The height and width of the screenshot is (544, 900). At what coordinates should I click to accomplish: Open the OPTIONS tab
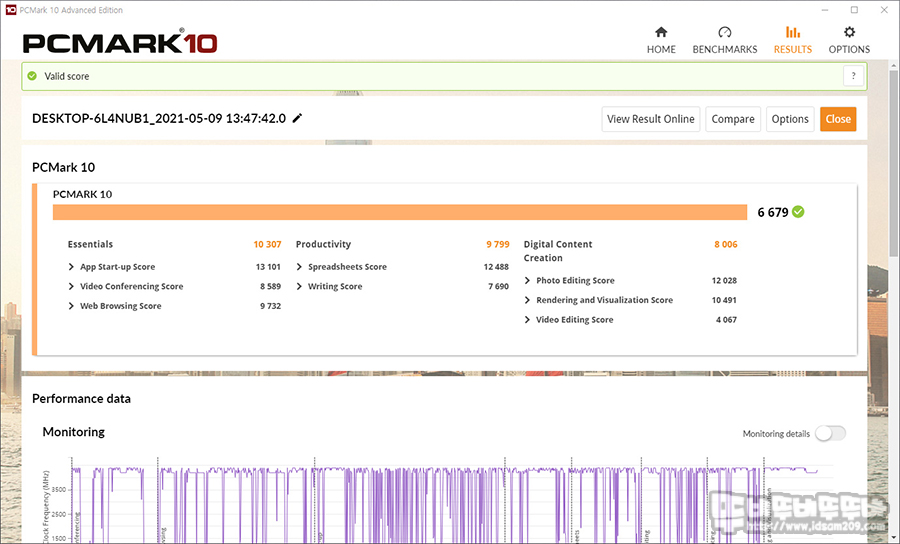849,40
